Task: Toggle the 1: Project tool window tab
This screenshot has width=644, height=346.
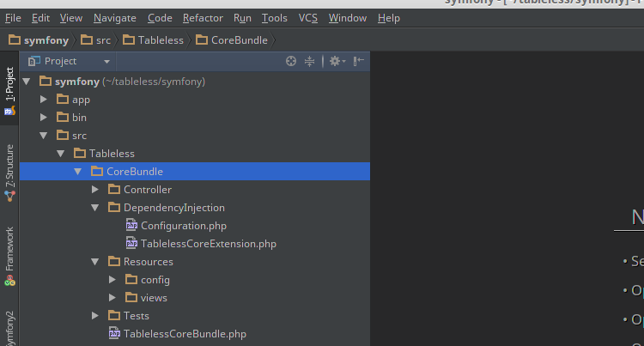Action: coord(9,90)
